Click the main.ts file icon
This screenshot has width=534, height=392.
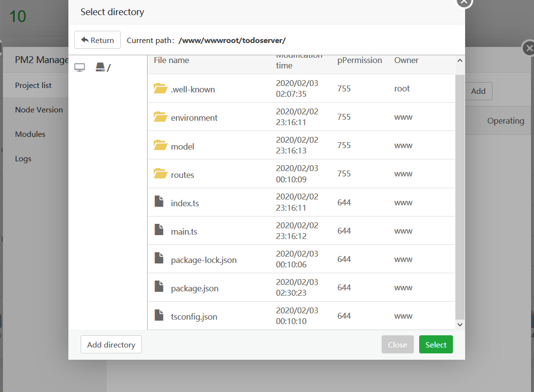pos(159,230)
